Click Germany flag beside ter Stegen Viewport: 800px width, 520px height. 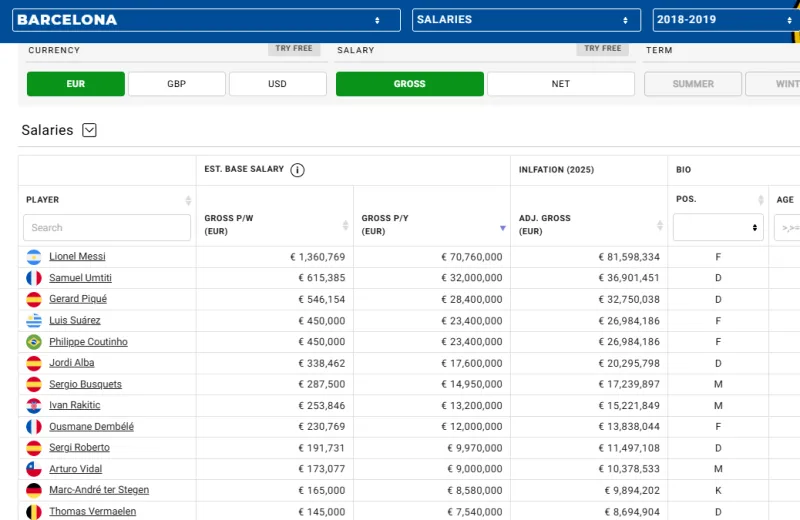[34, 490]
